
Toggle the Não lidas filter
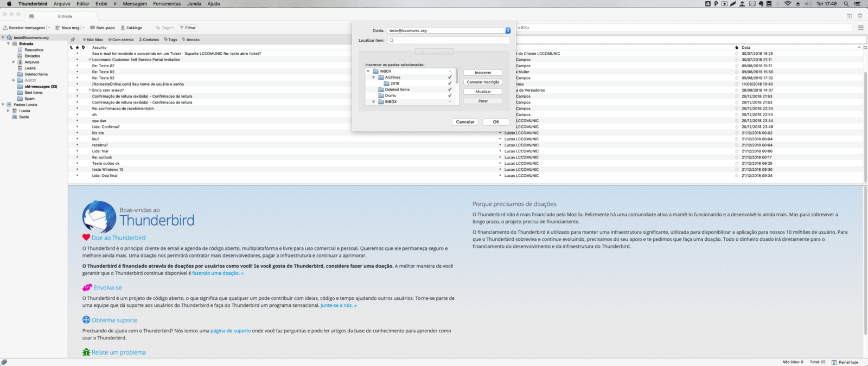tap(93, 40)
